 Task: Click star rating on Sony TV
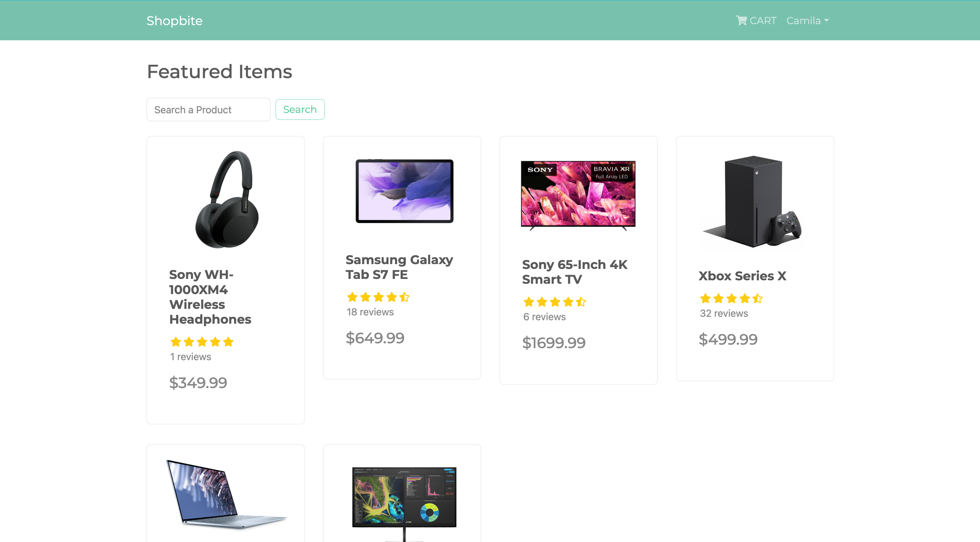(x=555, y=302)
